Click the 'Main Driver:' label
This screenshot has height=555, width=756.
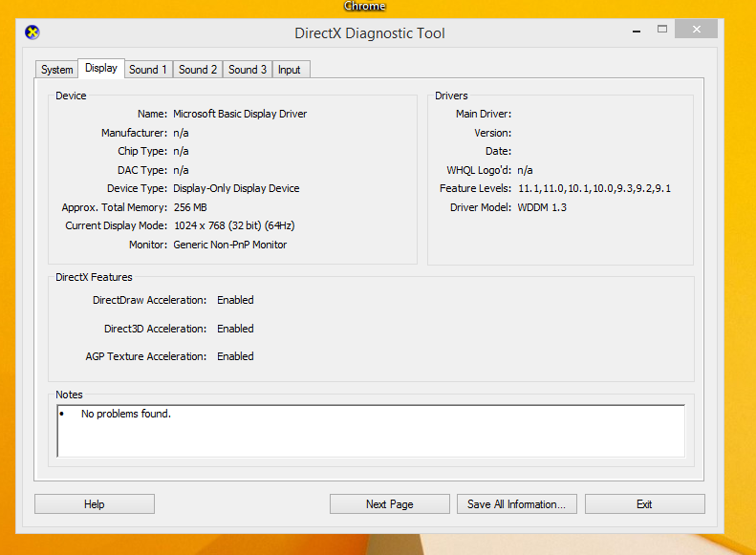tap(484, 114)
